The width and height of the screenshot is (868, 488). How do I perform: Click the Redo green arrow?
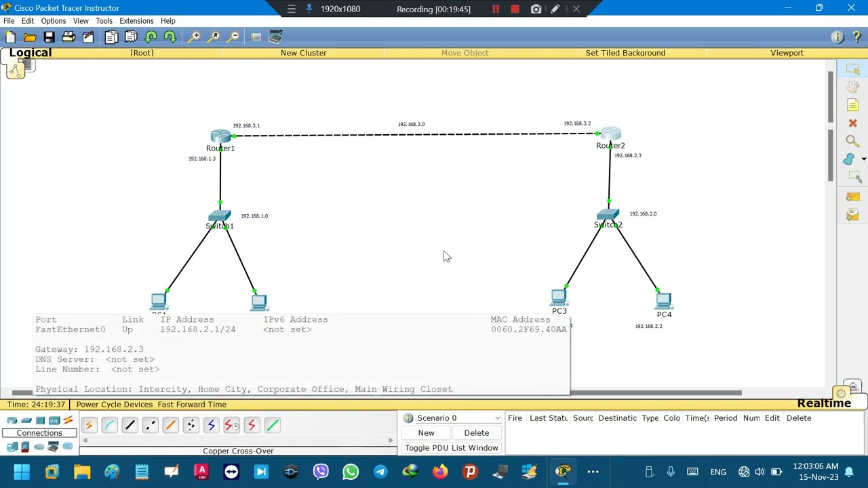pyautogui.click(x=170, y=37)
